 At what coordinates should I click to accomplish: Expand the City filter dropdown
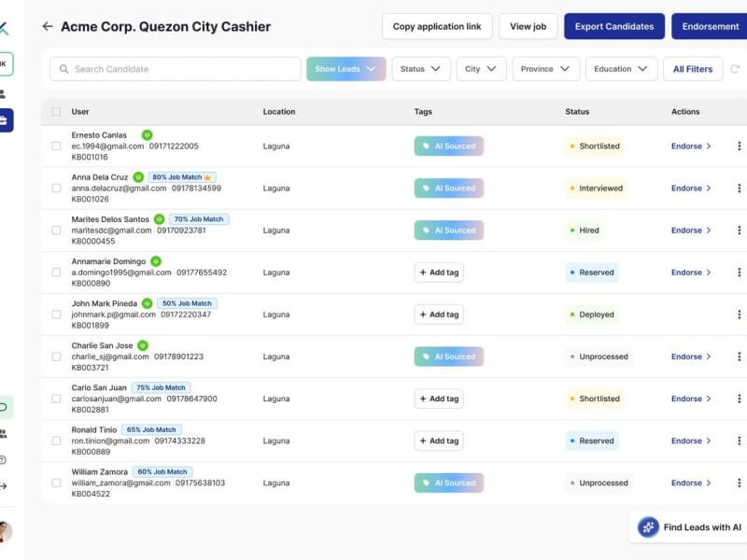[x=480, y=68]
